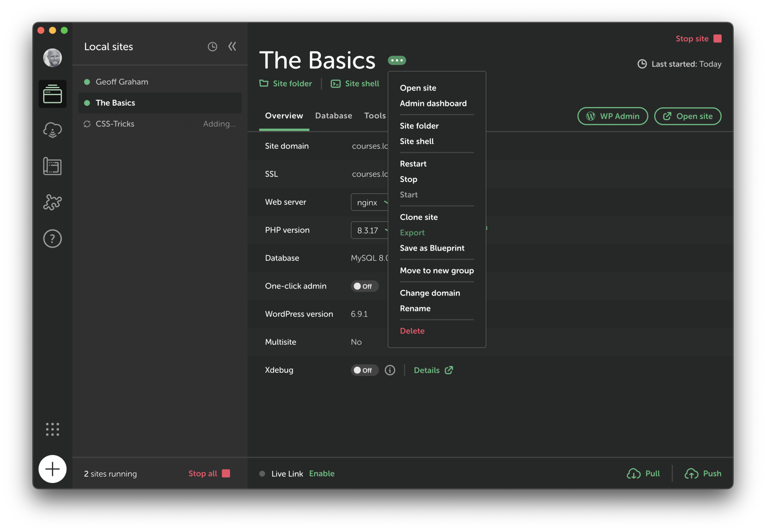Switch to the Database tab
The width and height of the screenshot is (766, 532).
pyautogui.click(x=333, y=116)
